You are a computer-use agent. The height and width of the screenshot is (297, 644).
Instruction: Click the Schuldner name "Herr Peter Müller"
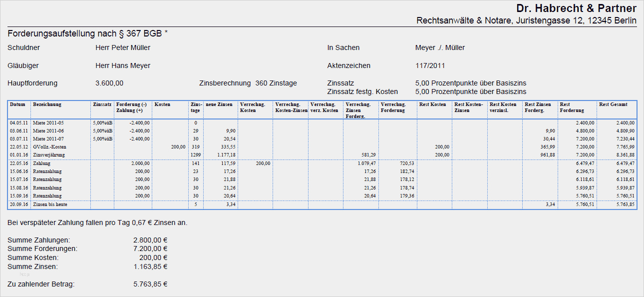point(123,47)
